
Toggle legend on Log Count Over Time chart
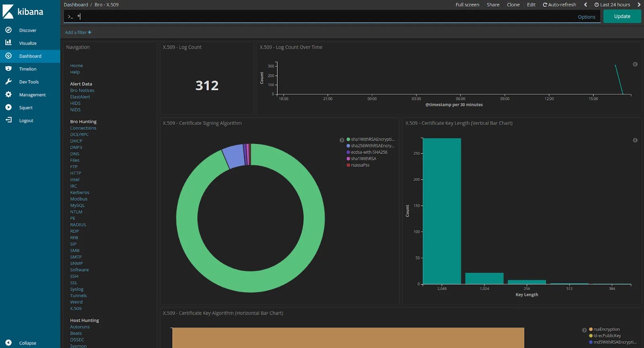click(635, 64)
